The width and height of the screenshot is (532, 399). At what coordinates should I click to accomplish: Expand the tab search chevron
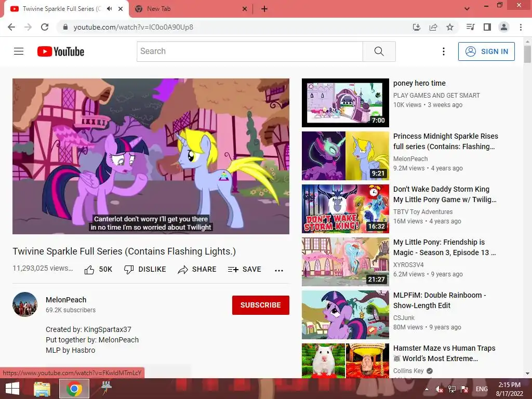(467, 9)
